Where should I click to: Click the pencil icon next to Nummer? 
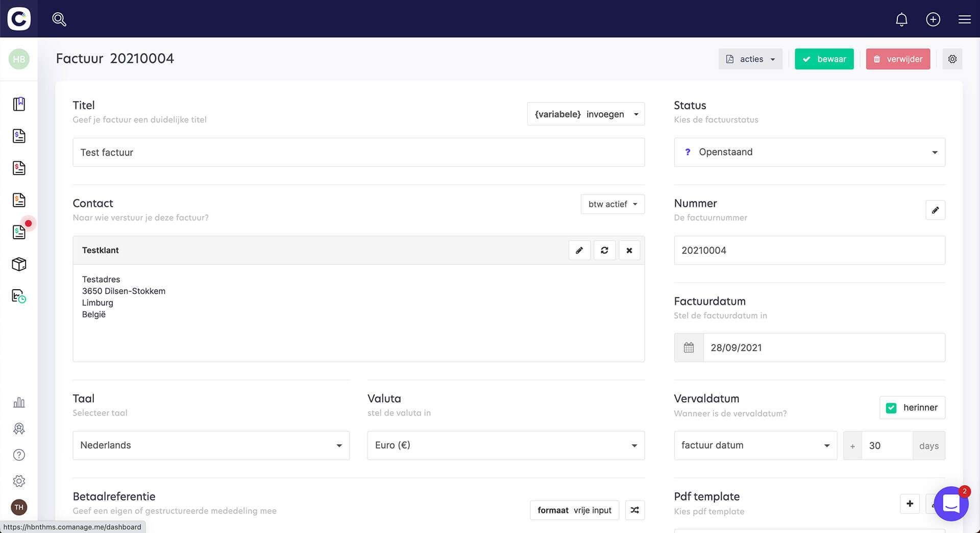click(935, 210)
